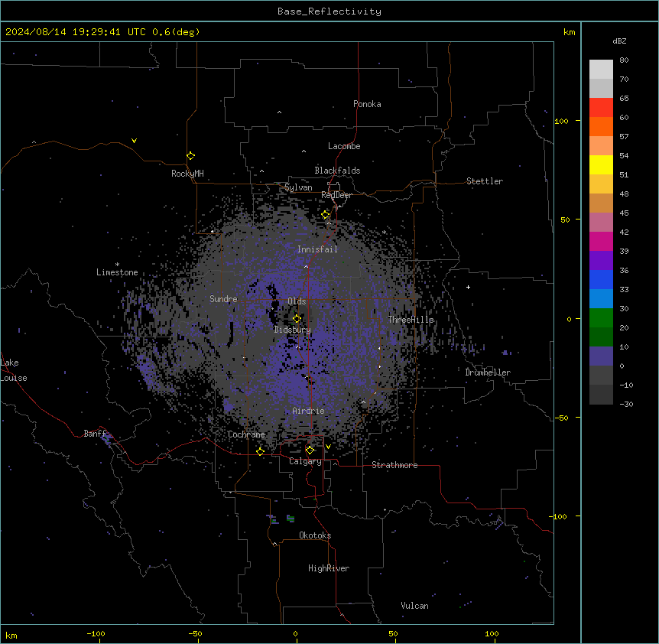659x644 pixels.
Task: Click the Lacombe city label
Action: pyautogui.click(x=344, y=146)
